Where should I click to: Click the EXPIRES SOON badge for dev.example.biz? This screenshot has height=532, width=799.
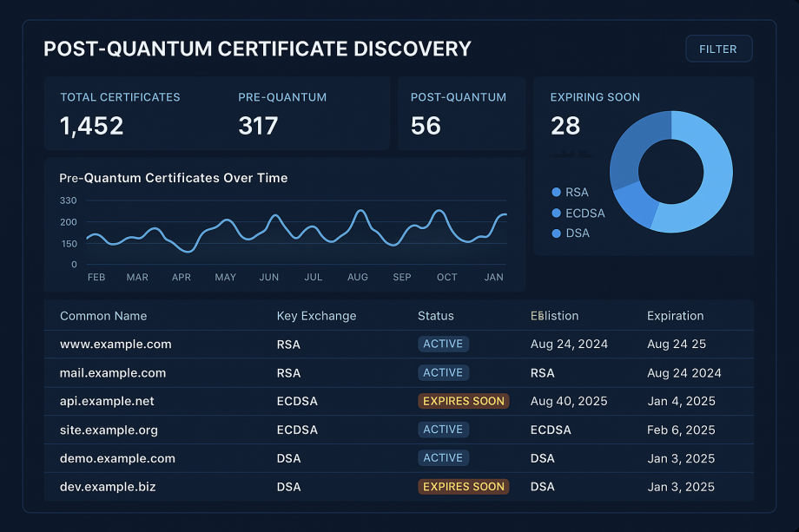click(x=464, y=487)
